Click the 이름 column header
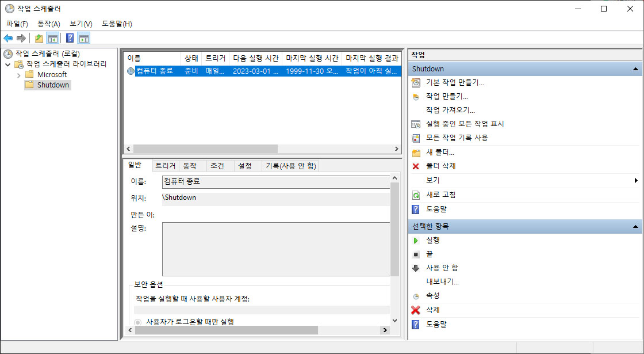This screenshot has width=644, height=354. (x=152, y=58)
